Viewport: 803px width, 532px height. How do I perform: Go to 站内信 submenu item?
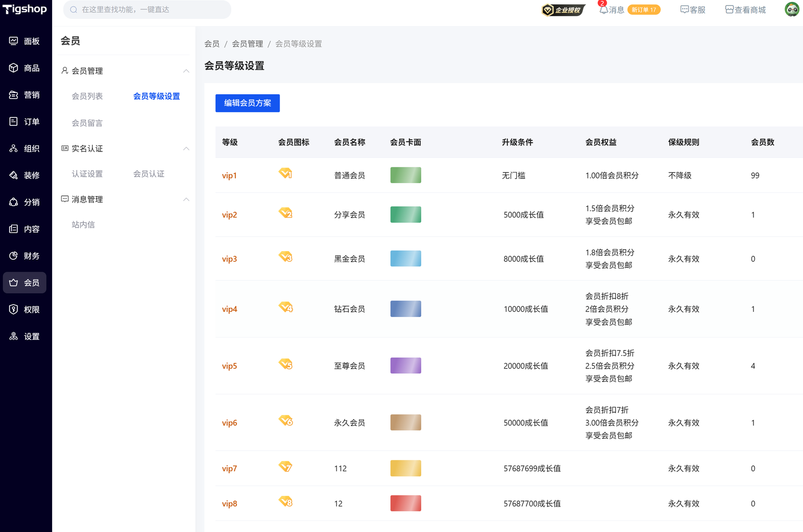(x=83, y=225)
